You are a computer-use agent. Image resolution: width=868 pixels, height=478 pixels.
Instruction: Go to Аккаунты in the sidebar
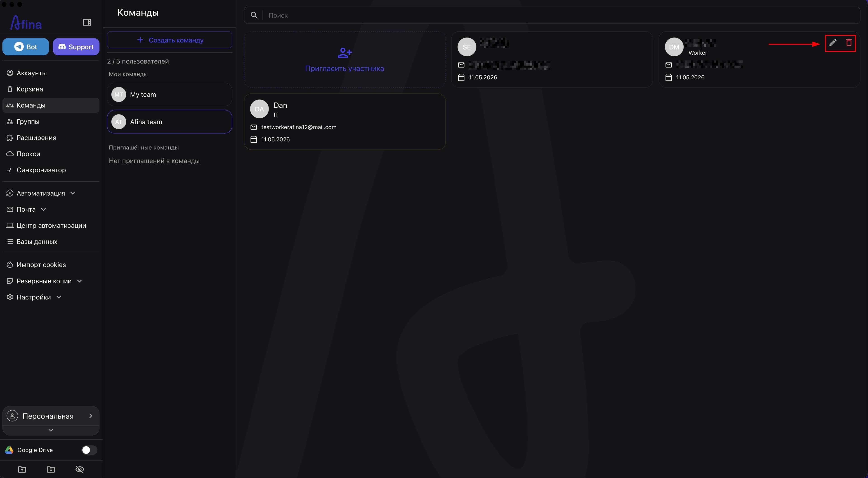click(x=51, y=73)
